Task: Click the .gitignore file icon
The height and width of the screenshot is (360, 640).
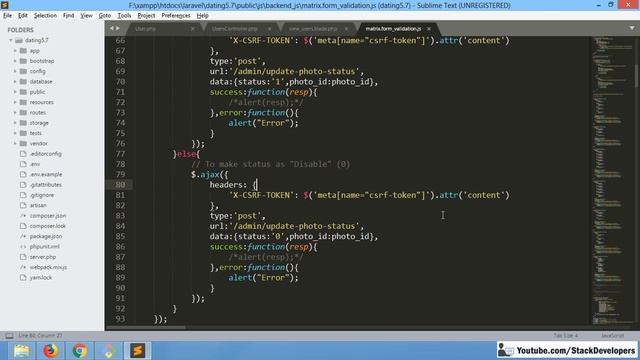Action: coord(23,195)
